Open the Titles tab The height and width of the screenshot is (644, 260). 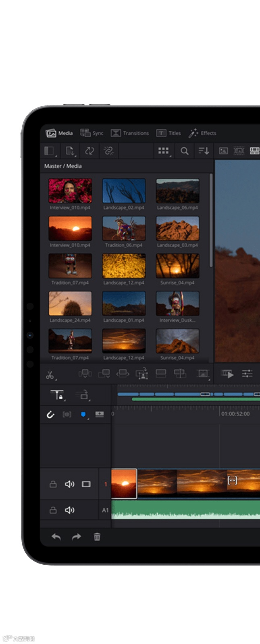pyautogui.click(x=169, y=133)
